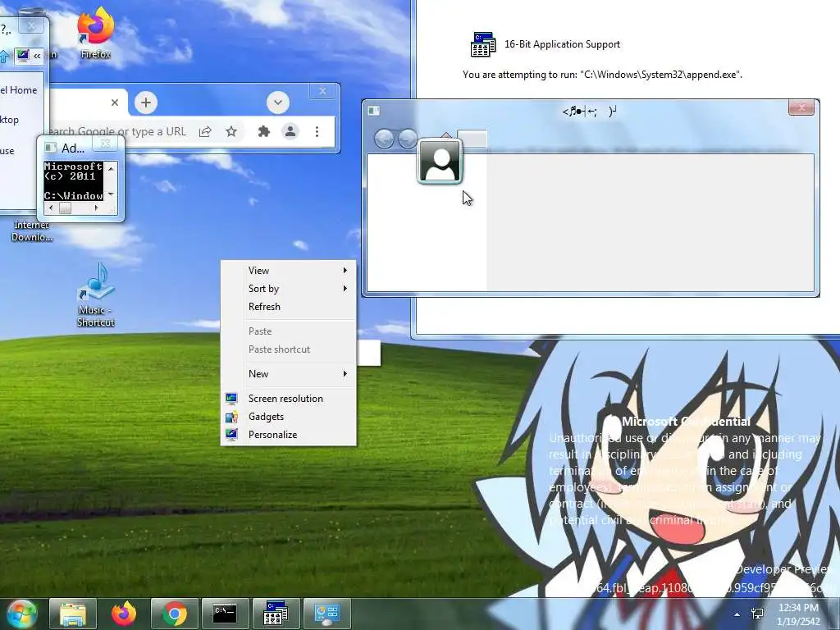Switch to the Command Prompt taskbar button
The height and width of the screenshot is (630, 840).
tap(225, 614)
